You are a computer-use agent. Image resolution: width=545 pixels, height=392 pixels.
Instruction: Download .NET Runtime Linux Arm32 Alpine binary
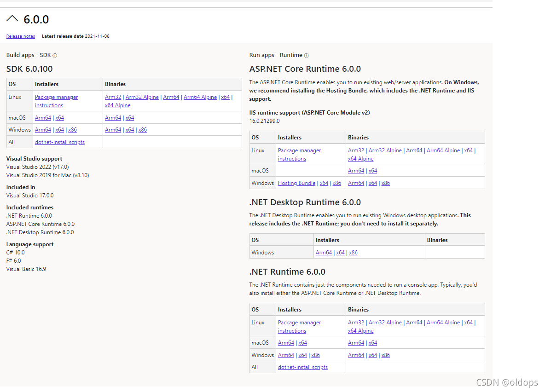point(385,323)
